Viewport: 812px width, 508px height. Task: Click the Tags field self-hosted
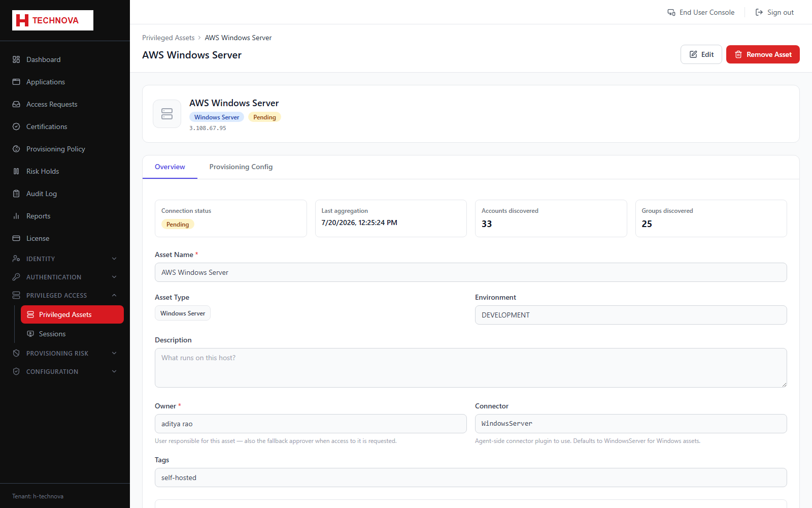click(x=471, y=478)
